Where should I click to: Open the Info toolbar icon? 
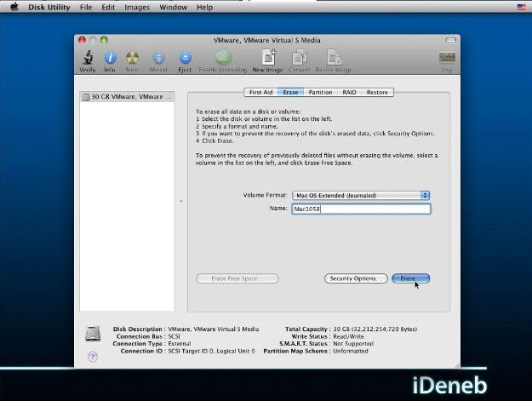110,61
